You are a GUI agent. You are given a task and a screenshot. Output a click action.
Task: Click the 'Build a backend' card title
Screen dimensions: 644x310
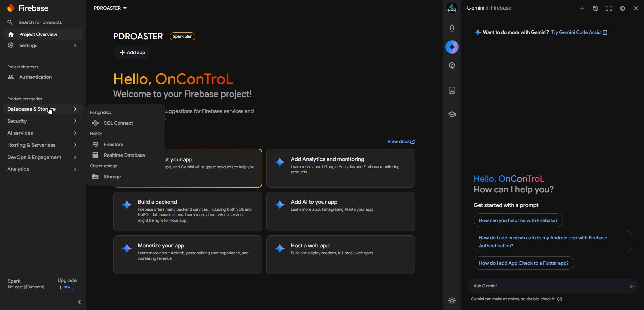tap(157, 202)
